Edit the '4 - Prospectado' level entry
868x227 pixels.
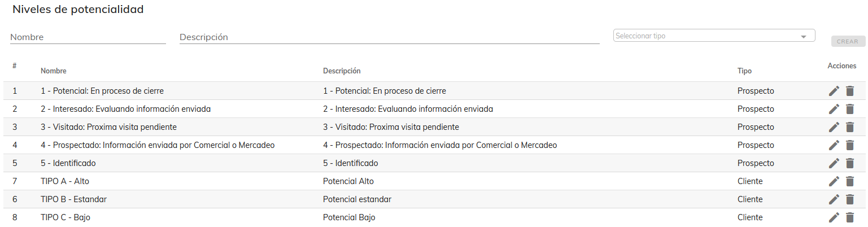834,145
